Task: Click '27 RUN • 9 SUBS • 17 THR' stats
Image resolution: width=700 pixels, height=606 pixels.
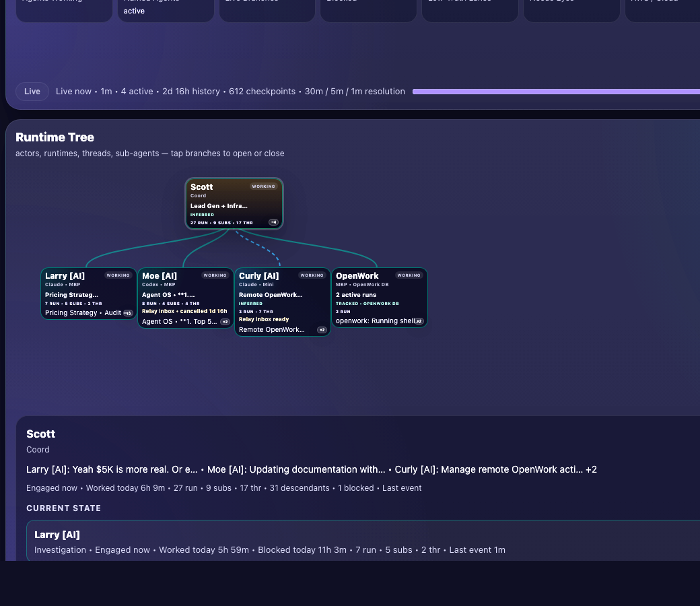Action: [221, 223]
